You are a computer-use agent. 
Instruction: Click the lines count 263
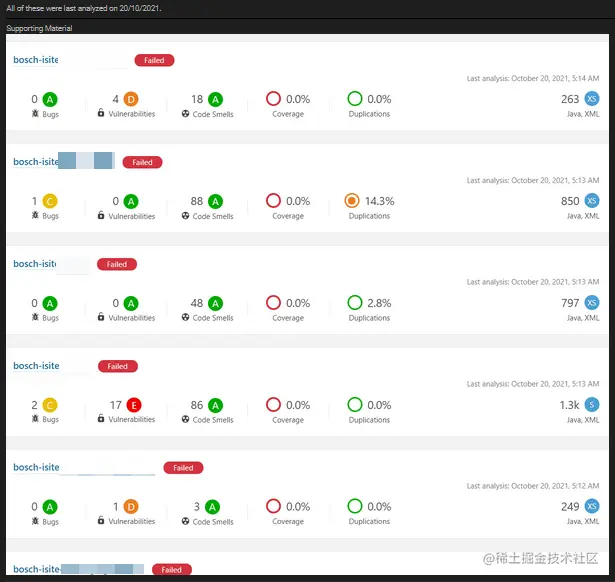click(x=570, y=99)
